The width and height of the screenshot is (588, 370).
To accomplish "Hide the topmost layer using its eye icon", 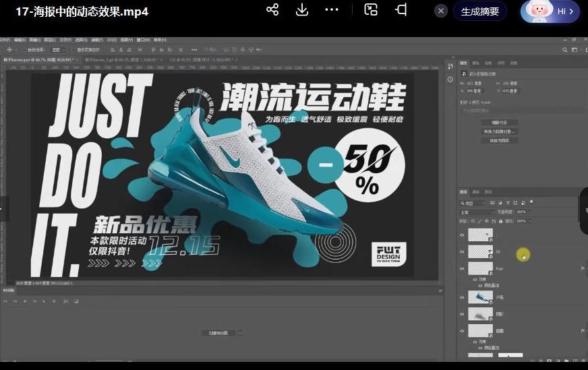I will [462, 235].
